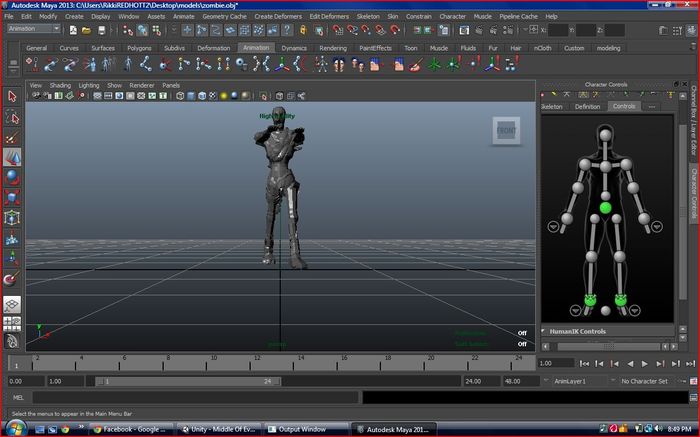Choose the Lasso select tool
This screenshot has height=437, width=700.
12,117
